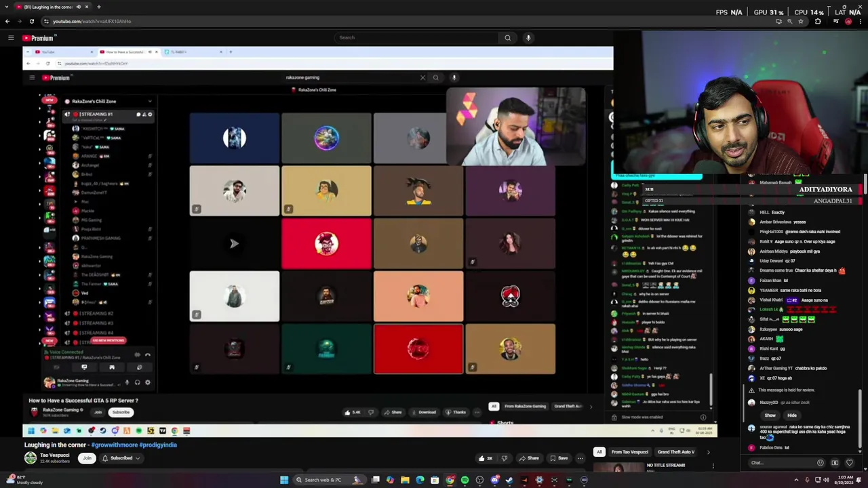The height and width of the screenshot is (488, 868).
Task: Click the YouTube search magnifier button
Action: point(507,38)
